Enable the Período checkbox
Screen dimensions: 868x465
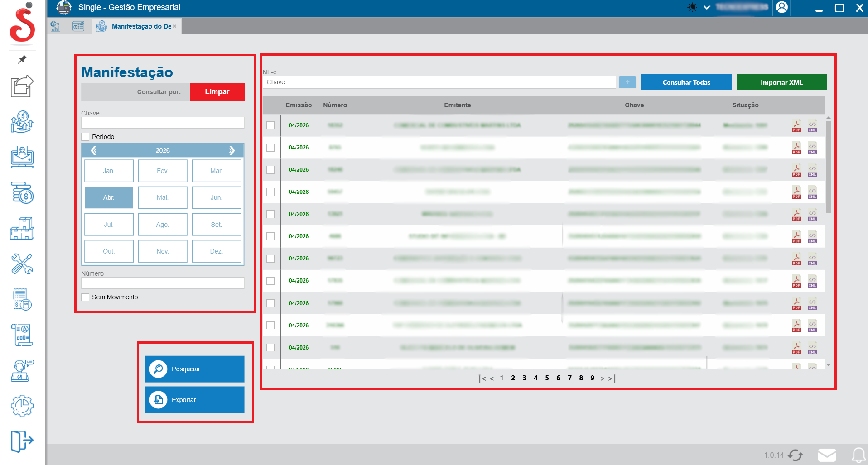coord(85,137)
